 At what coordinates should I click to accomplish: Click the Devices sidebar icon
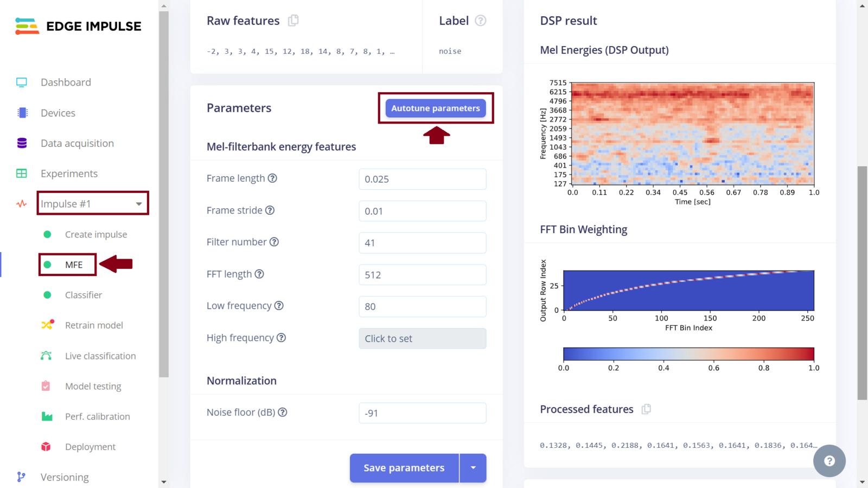(22, 113)
